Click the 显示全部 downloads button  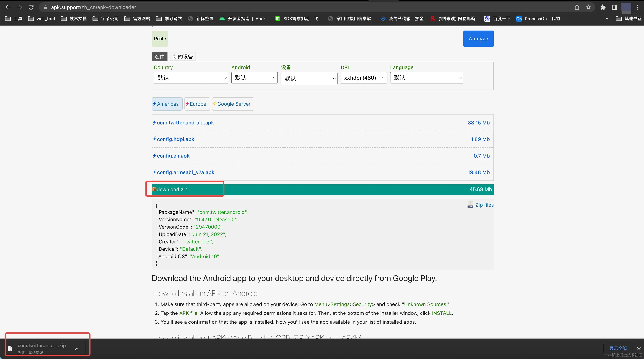(x=618, y=348)
